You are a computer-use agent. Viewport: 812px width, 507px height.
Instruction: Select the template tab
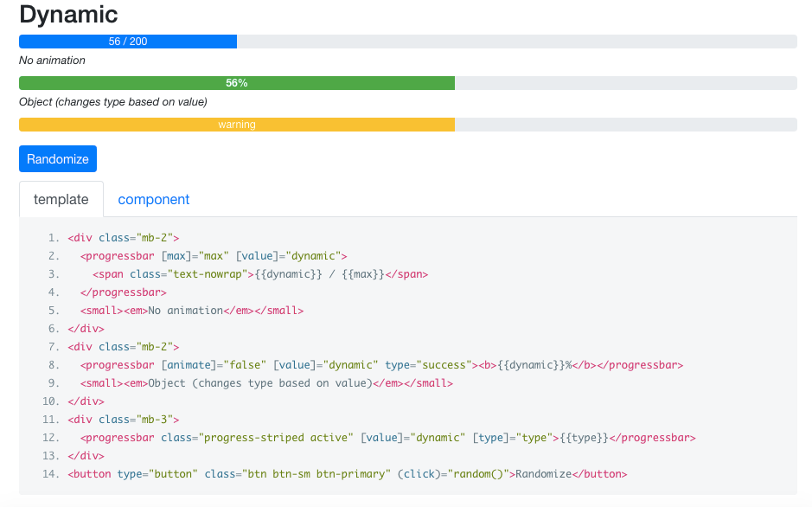coord(61,199)
